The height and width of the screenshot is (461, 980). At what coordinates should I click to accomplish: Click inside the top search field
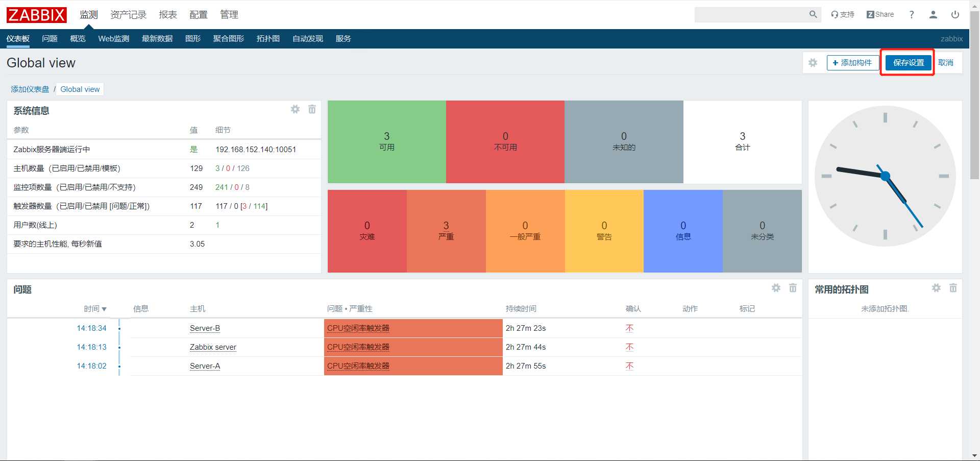(750, 14)
